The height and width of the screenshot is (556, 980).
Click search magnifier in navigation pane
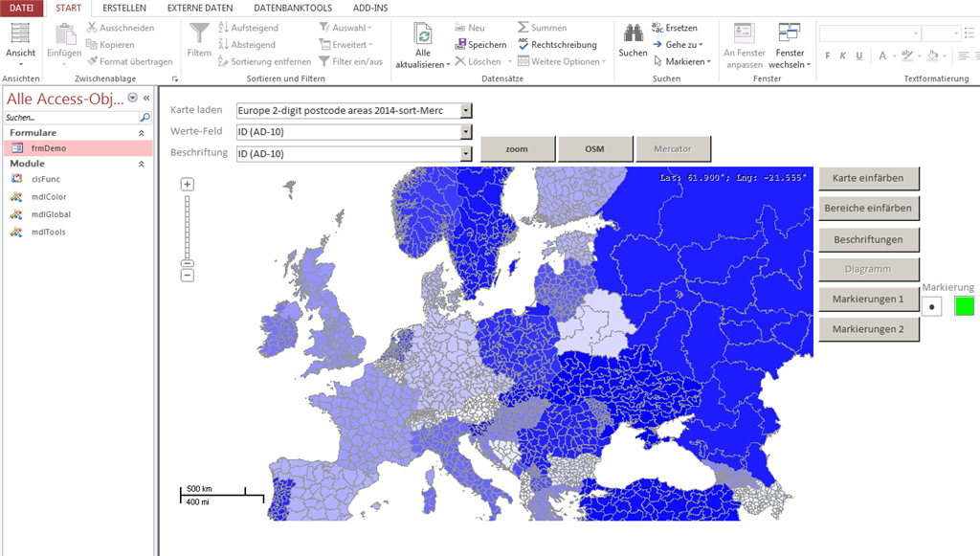145,118
